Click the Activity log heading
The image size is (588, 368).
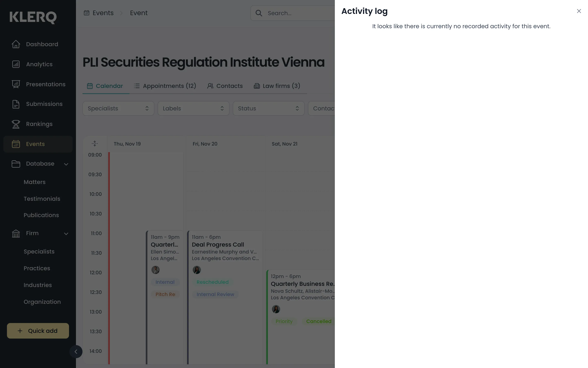(x=364, y=11)
